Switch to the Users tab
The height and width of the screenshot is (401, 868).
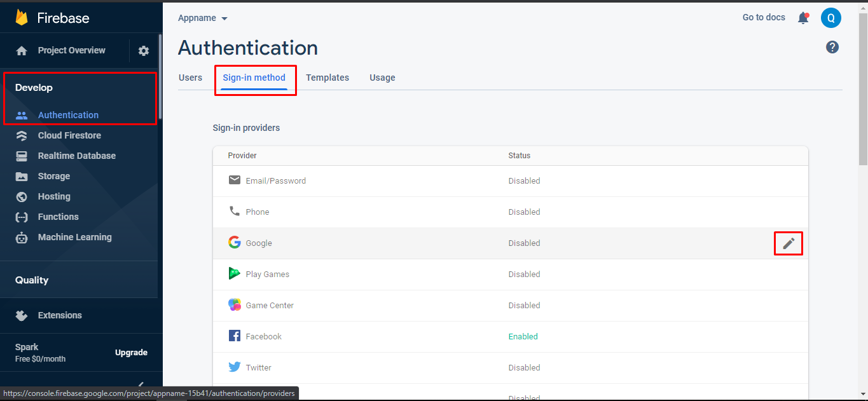click(x=190, y=78)
